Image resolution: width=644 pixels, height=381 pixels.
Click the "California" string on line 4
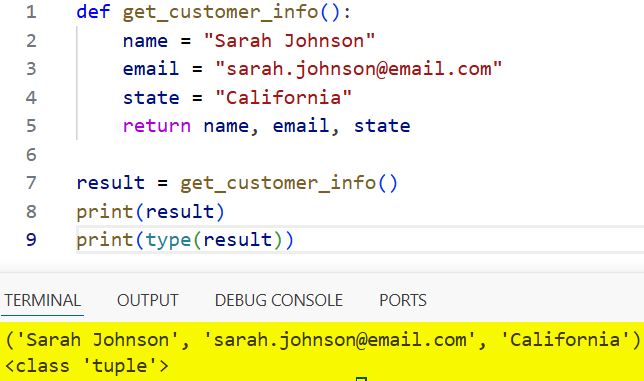(283, 97)
